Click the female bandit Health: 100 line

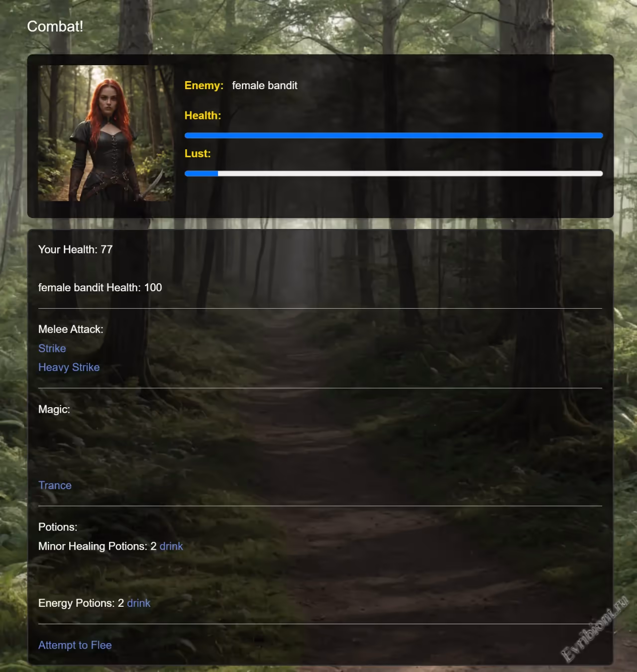100,288
